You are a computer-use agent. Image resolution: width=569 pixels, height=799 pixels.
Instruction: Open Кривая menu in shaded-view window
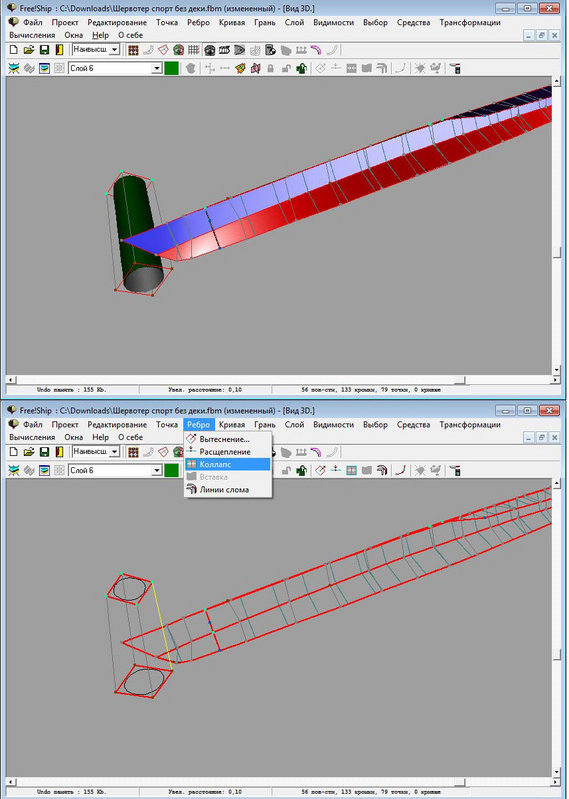(x=232, y=22)
